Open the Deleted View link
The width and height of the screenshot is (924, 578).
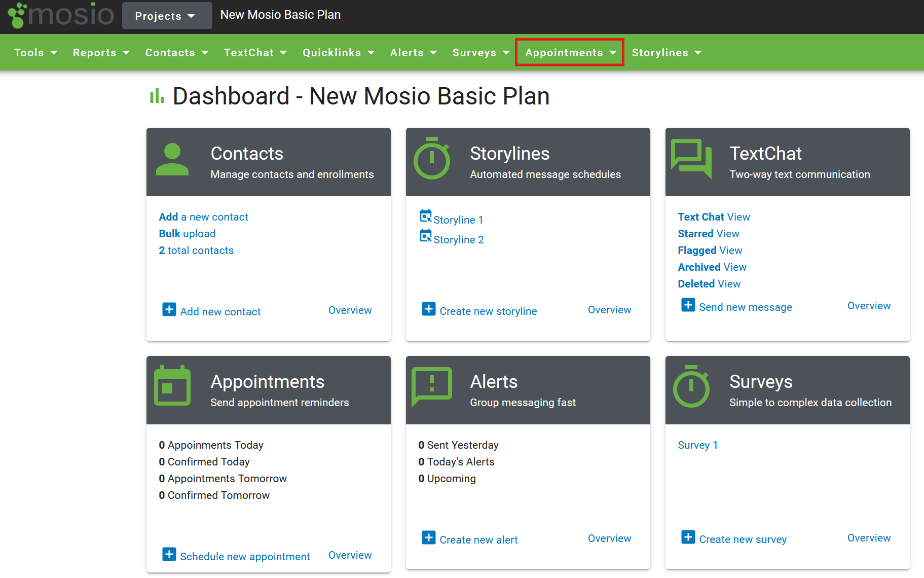709,284
